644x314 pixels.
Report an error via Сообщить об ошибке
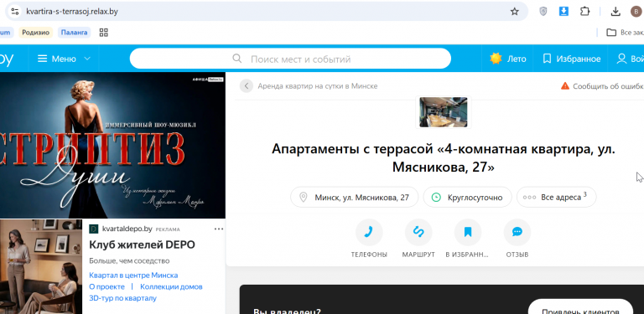[x=603, y=86]
